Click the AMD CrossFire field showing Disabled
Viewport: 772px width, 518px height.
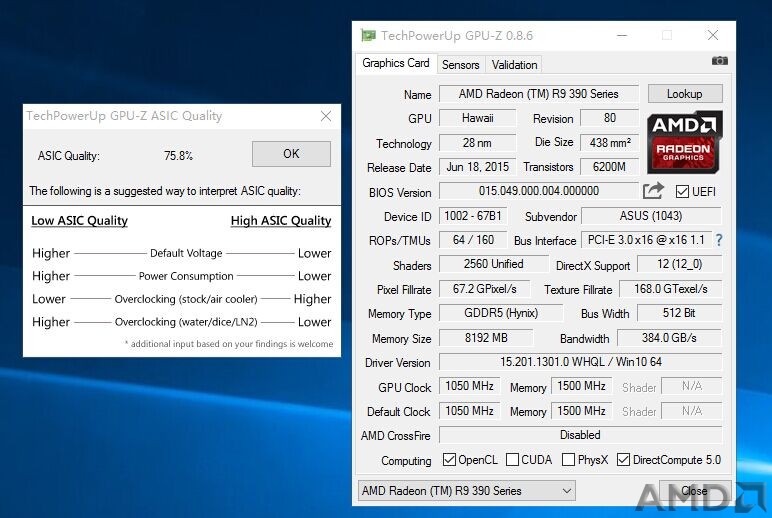(581, 435)
